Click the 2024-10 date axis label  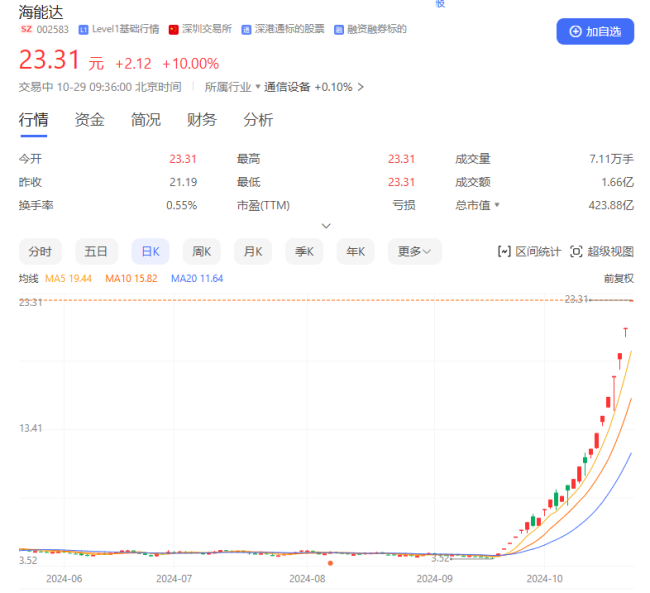pyautogui.click(x=544, y=578)
